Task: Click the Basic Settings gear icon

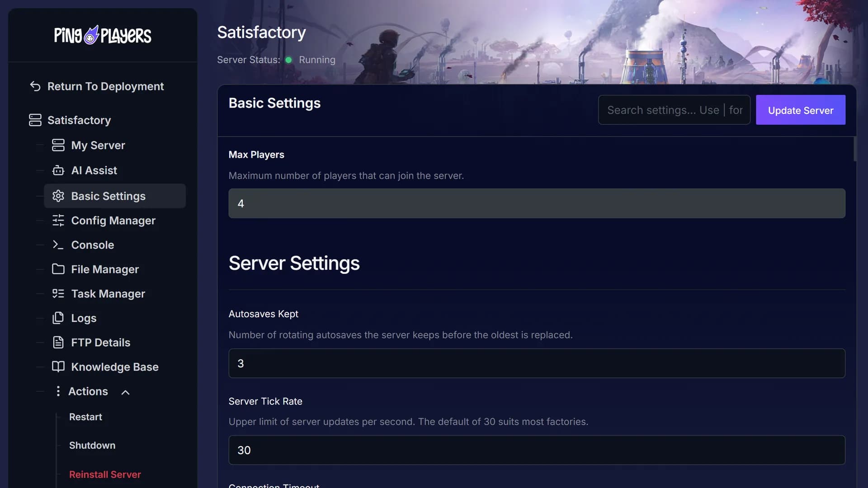Action: pyautogui.click(x=58, y=196)
